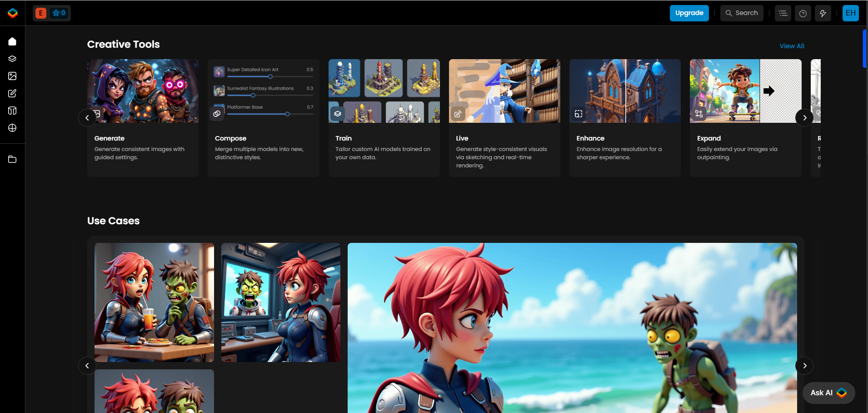
Task: Click the star credits counter showing 0
Action: pos(59,13)
